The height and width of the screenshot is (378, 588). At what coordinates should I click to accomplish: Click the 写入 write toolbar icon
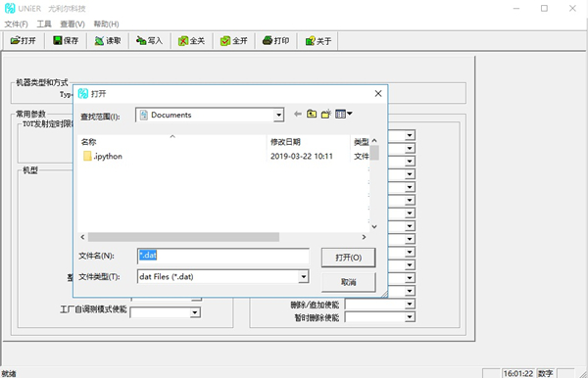[x=150, y=40]
